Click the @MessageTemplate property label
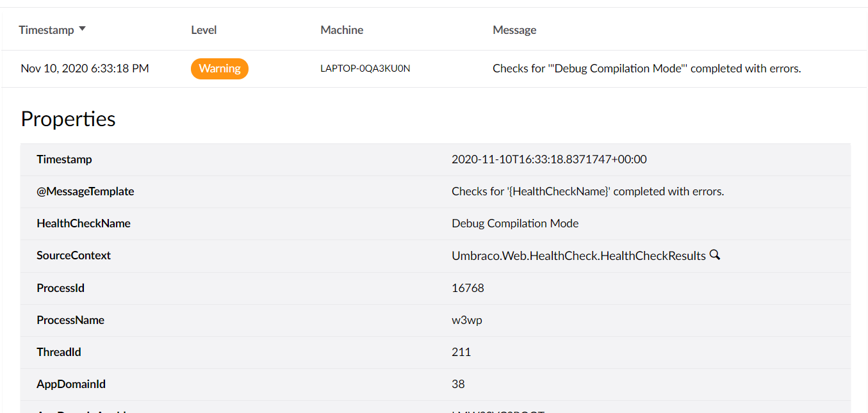This screenshot has width=868, height=413. point(85,191)
